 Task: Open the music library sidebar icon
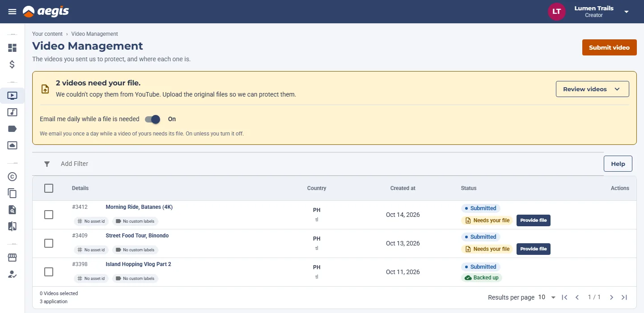click(12, 112)
